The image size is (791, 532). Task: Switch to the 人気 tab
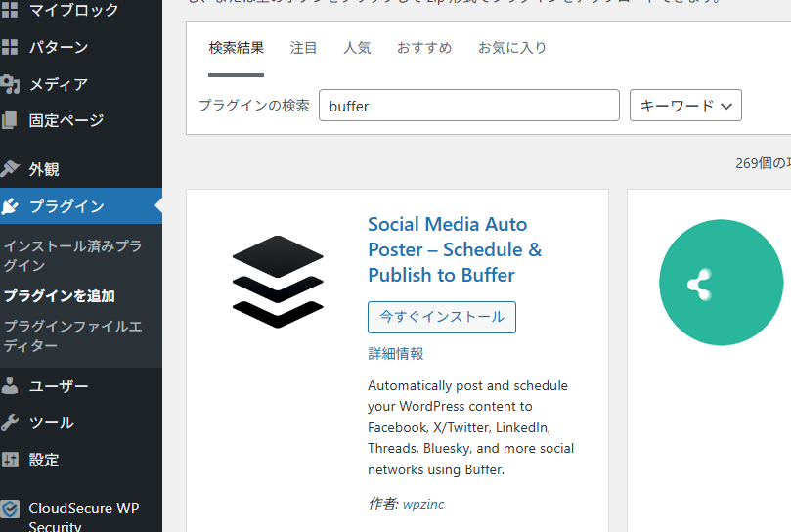pyautogui.click(x=357, y=48)
